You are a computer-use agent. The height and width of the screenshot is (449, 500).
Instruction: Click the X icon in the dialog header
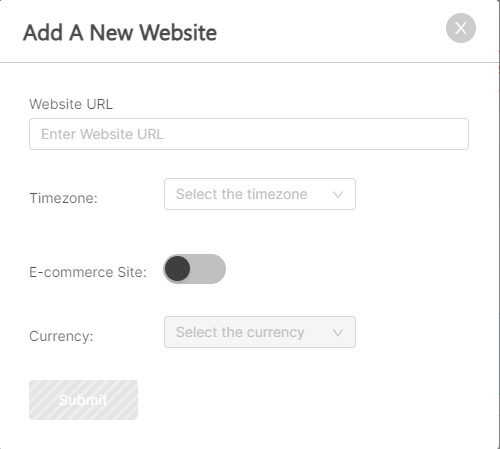click(x=461, y=28)
